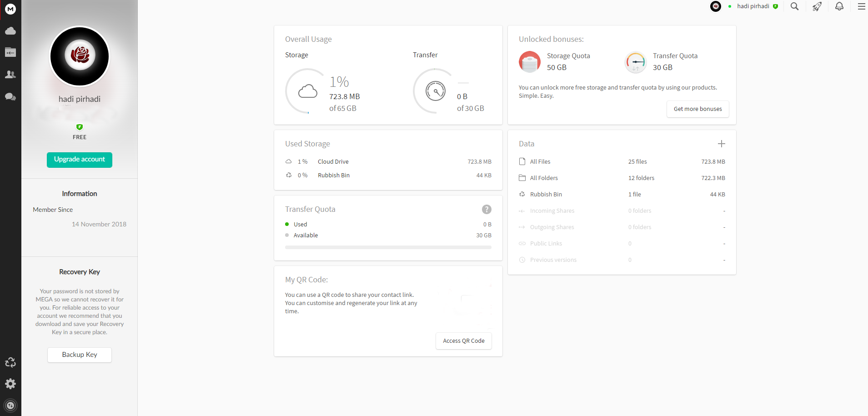Image resolution: width=868 pixels, height=416 pixels.
Task: Open Cloud Drive from the sidebar cloud icon
Action: (x=10, y=31)
